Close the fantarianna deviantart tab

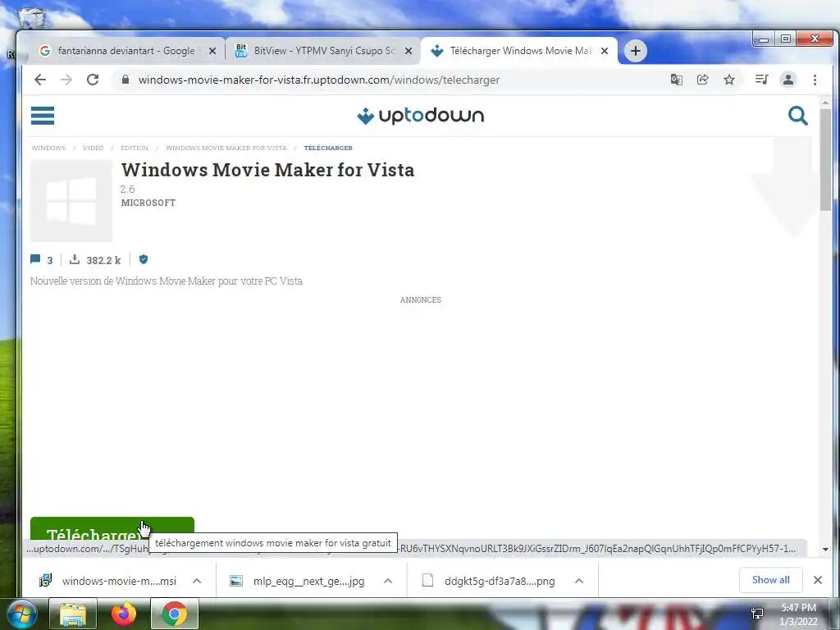[212, 51]
